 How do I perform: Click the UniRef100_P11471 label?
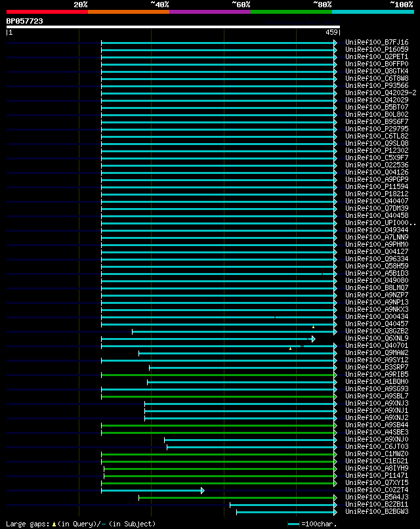(377, 475)
